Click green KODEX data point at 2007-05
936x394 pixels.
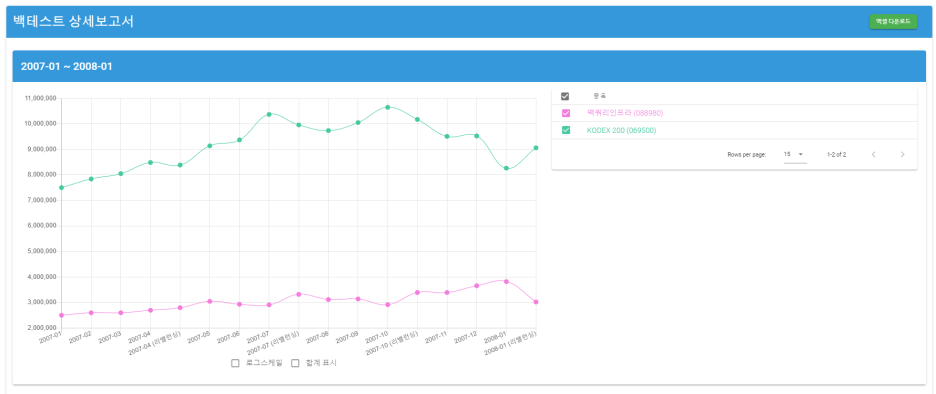[210, 146]
